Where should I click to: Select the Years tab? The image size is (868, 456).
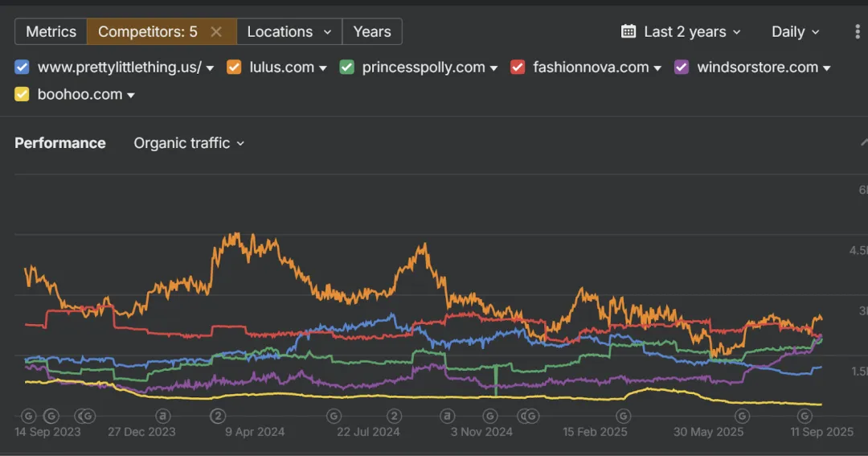(x=372, y=31)
